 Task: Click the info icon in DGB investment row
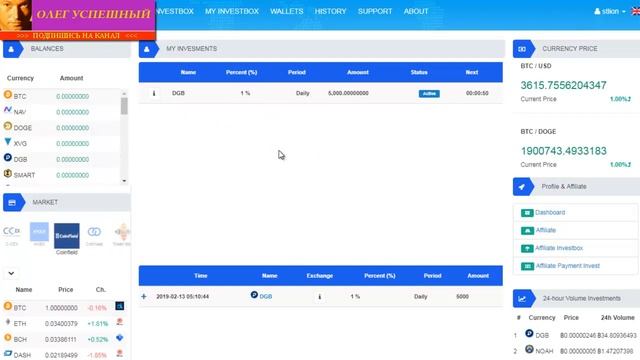click(154, 93)
